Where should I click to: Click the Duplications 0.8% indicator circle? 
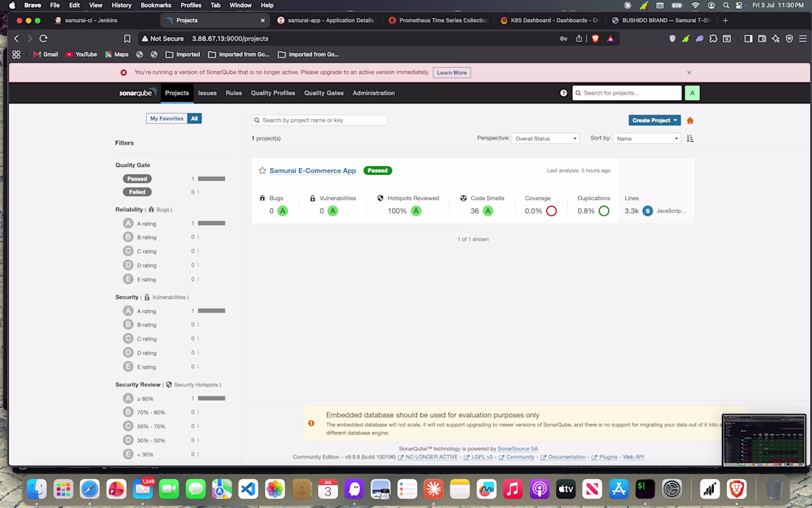pos(604,210)
